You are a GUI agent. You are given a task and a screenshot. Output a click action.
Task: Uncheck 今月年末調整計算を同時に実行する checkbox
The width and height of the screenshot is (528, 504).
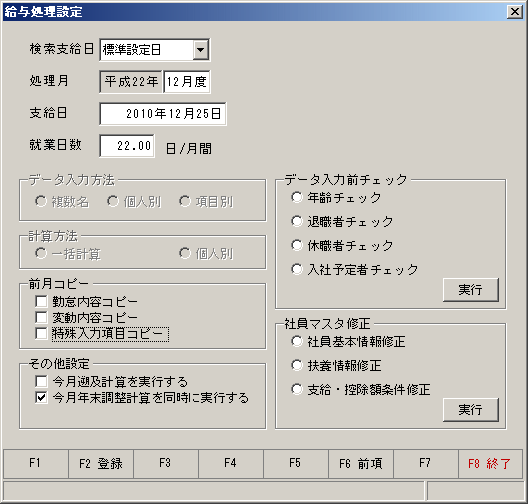41,397
